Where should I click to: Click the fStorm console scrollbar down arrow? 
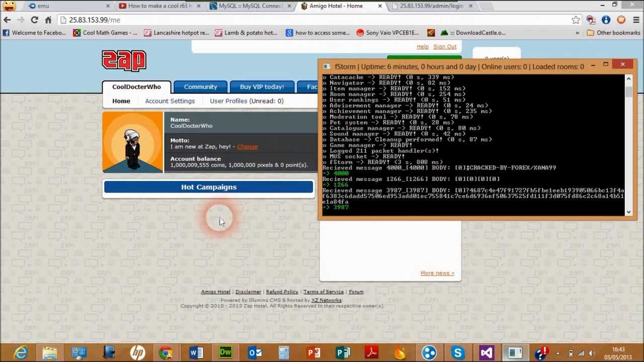(628, 212)
